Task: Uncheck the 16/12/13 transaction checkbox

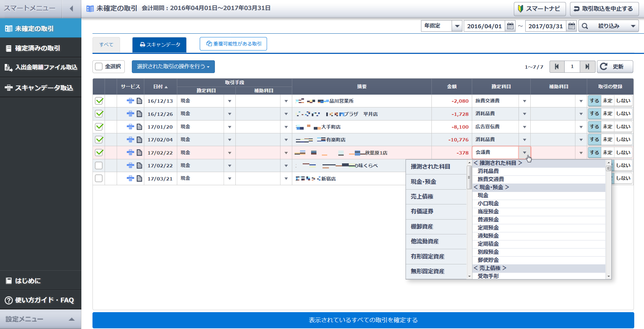Action: pyautogui.click(x=99, y=101)
